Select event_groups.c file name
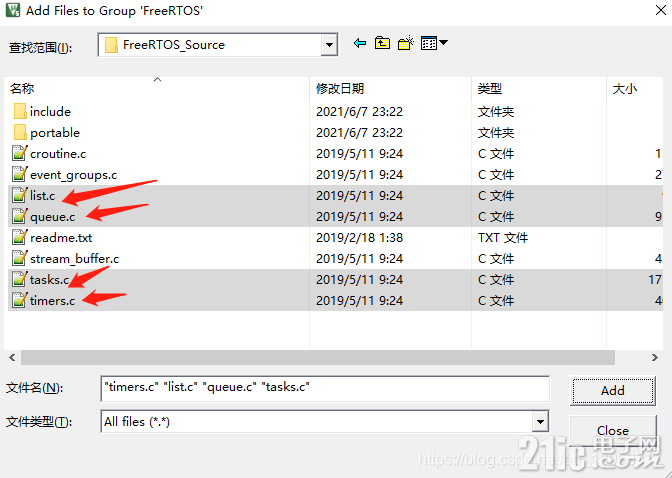This screenshot has width=672, height=478. coord(73,175)
